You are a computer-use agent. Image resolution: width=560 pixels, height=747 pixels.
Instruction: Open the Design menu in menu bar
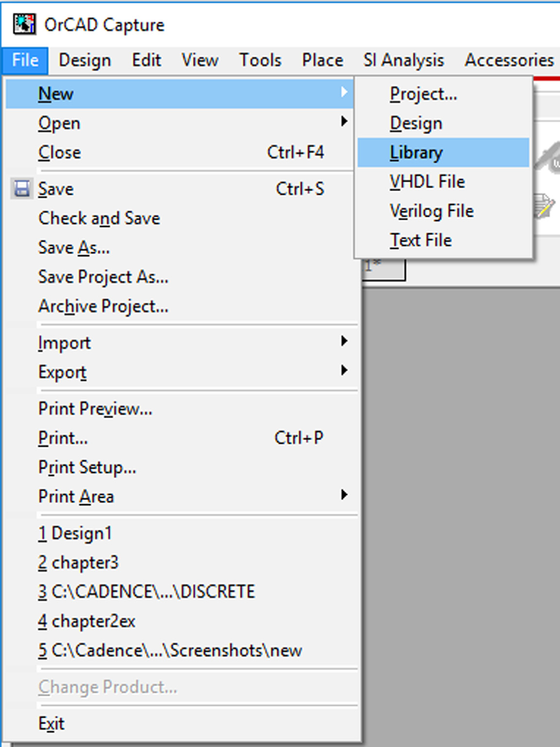pos(85,60)
